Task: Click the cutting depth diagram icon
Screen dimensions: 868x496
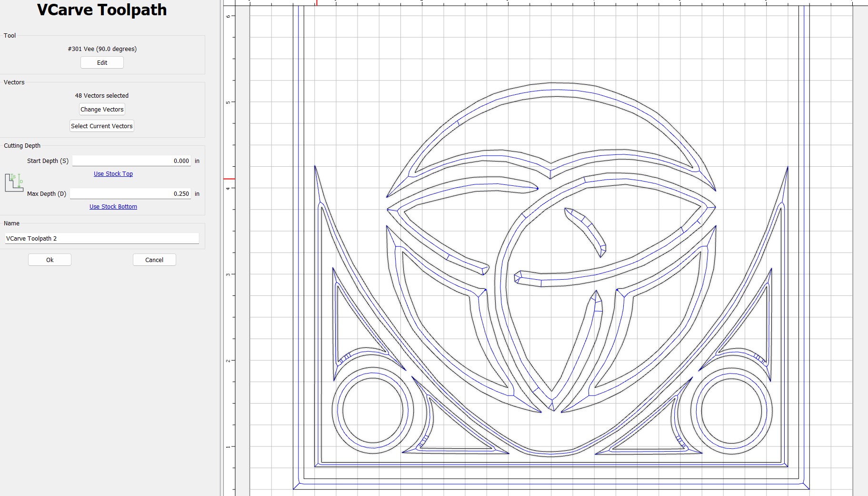Action: [14, 183]
